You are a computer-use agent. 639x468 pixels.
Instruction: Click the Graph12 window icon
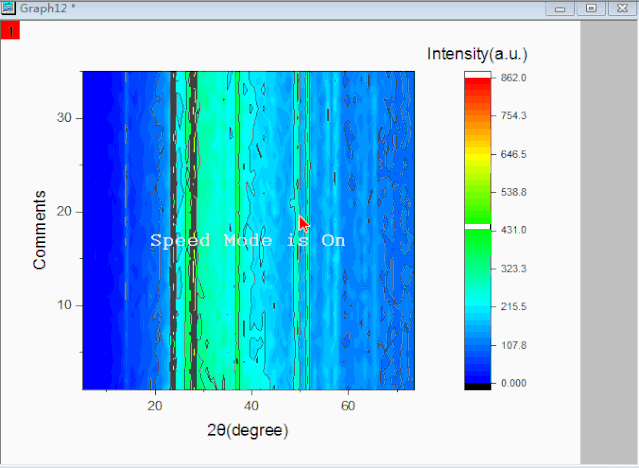pyautogui.click(x=8, y=8)
